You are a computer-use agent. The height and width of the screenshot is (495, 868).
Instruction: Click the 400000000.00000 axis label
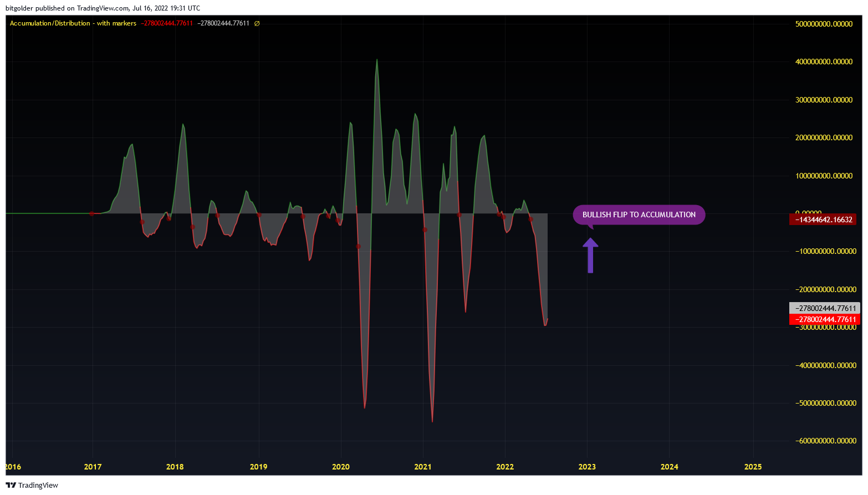[824, 62]
